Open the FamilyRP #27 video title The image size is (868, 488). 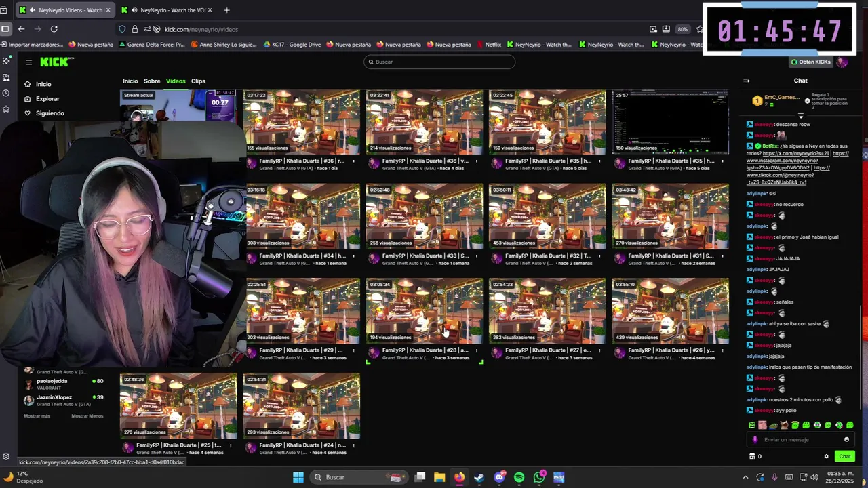click(548, 350)
